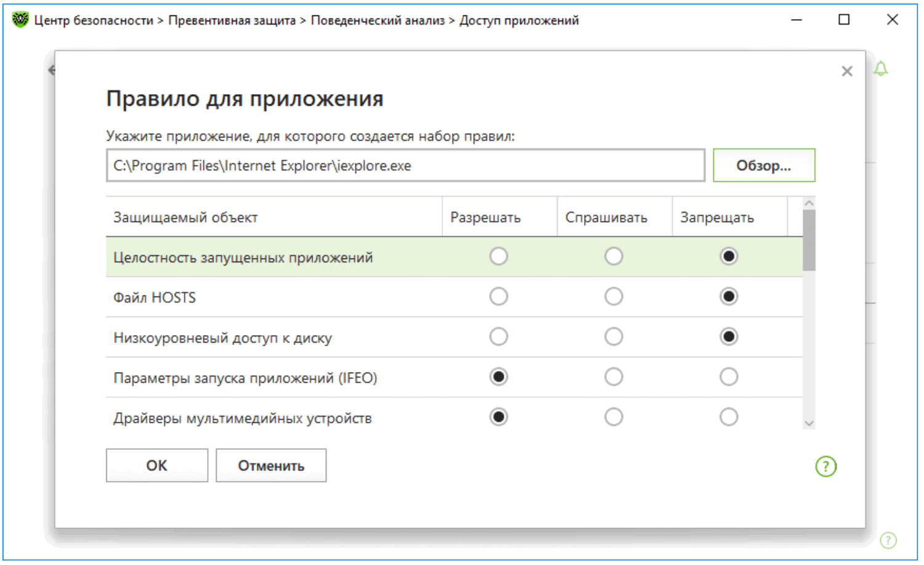Click the faded help icon at window bottom
The image size is (924, 565).
888,540
